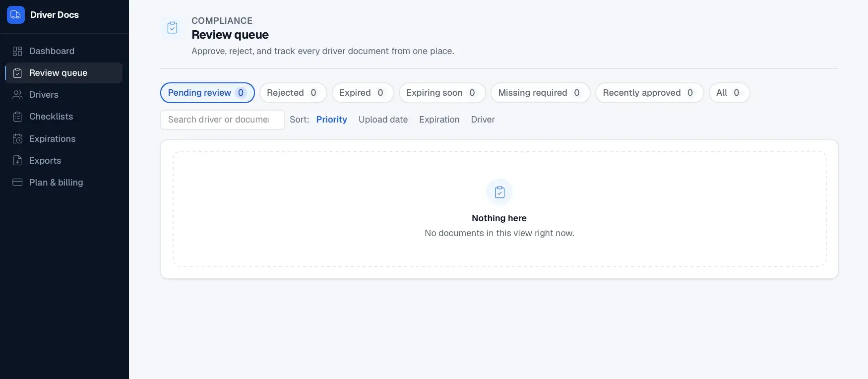The width and height of the screenshot is (868, 379).
Task: Click the "No documents in this view right now." text
Action: pyautogui.click(x=499, y=233)
